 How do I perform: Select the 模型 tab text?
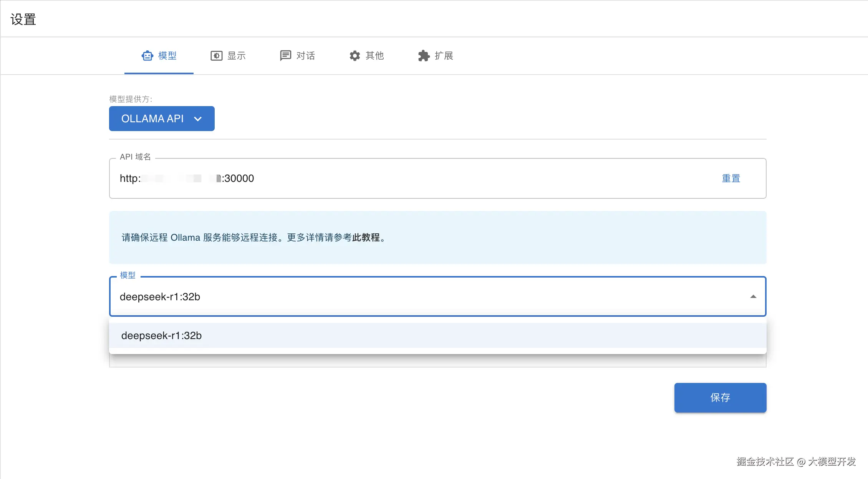coord(167,56)
